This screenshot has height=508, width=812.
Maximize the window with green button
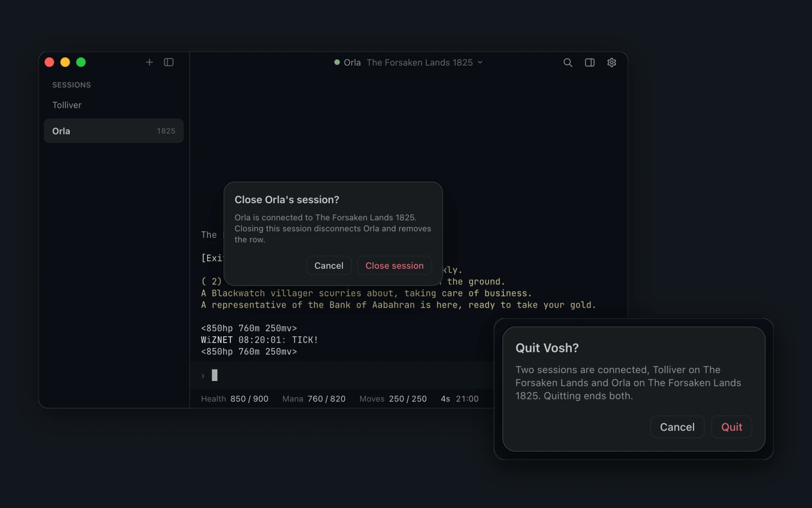(81, 62)
